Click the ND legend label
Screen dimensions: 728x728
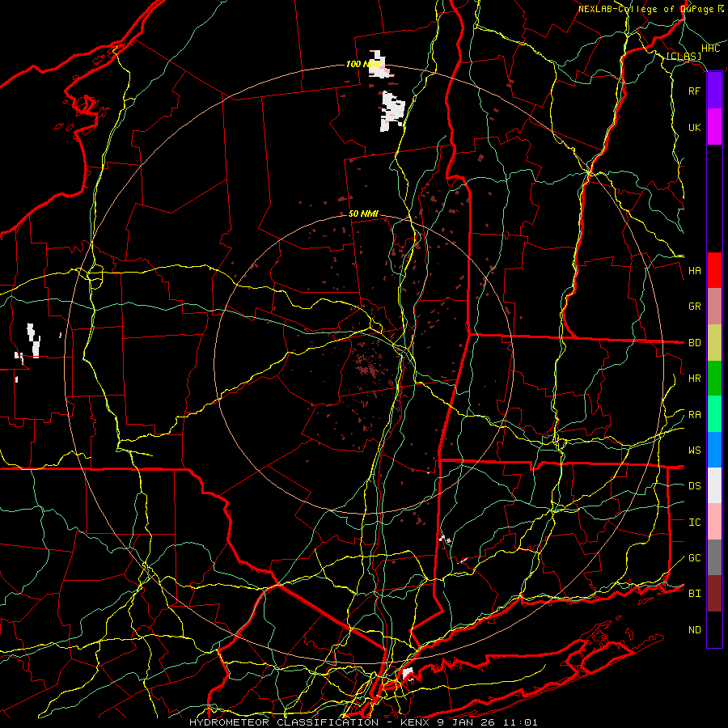pos(695,629)
